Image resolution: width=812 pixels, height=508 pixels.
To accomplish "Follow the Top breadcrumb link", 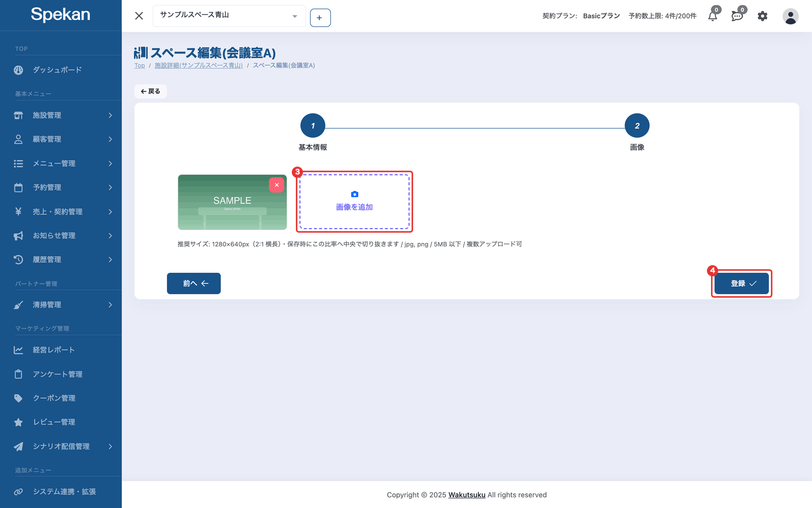I will [140, 66].
